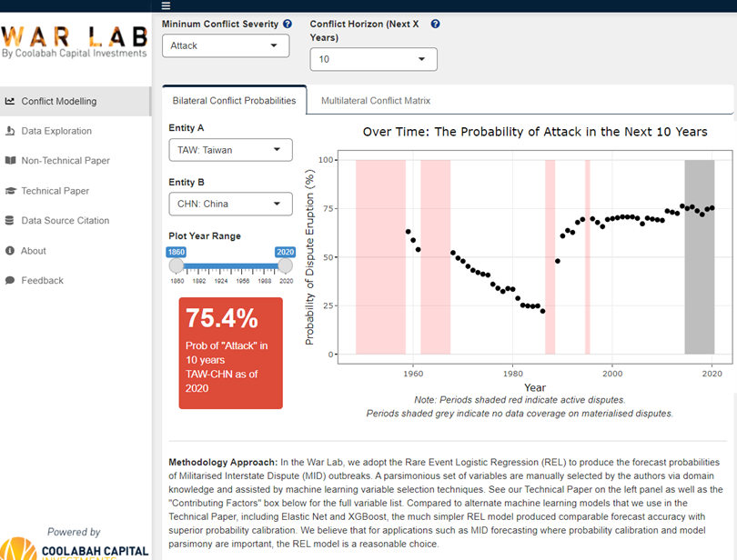Click the Feedback comment icon in sidebar
737x560 pixels.
point(10,281)
